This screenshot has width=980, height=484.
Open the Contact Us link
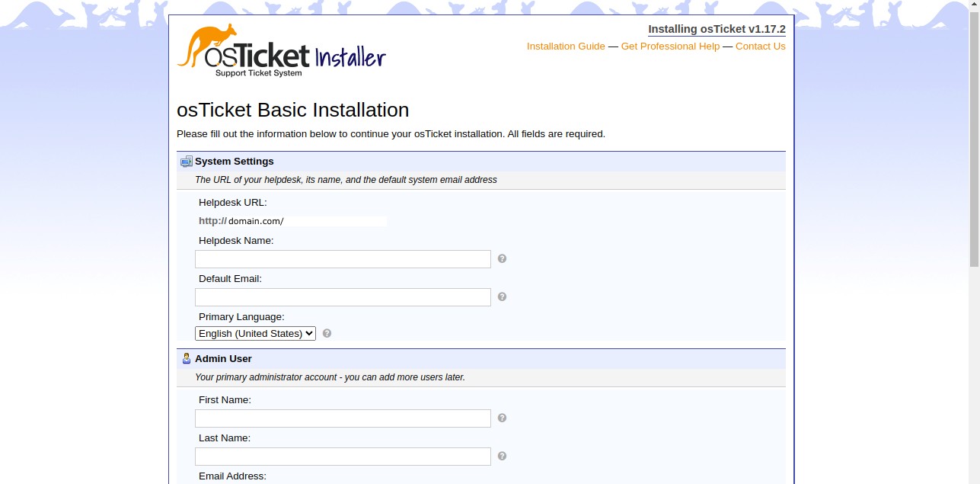click(761, 46)
